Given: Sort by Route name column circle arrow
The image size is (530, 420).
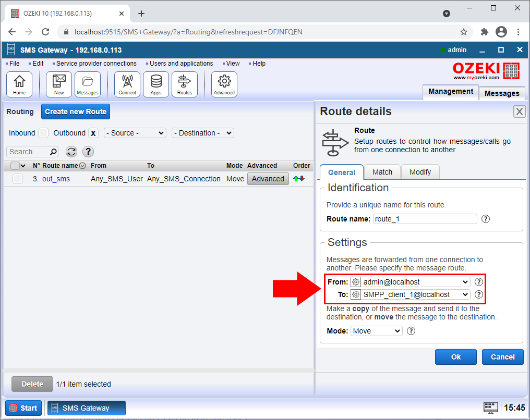Looking at the screenshot, I should pos(82,166).
